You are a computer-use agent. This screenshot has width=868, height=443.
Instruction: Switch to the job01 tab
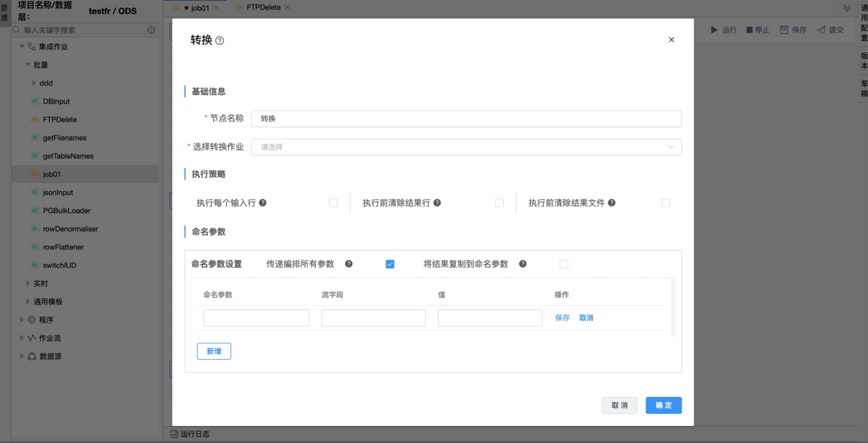(x=200, y=8)
